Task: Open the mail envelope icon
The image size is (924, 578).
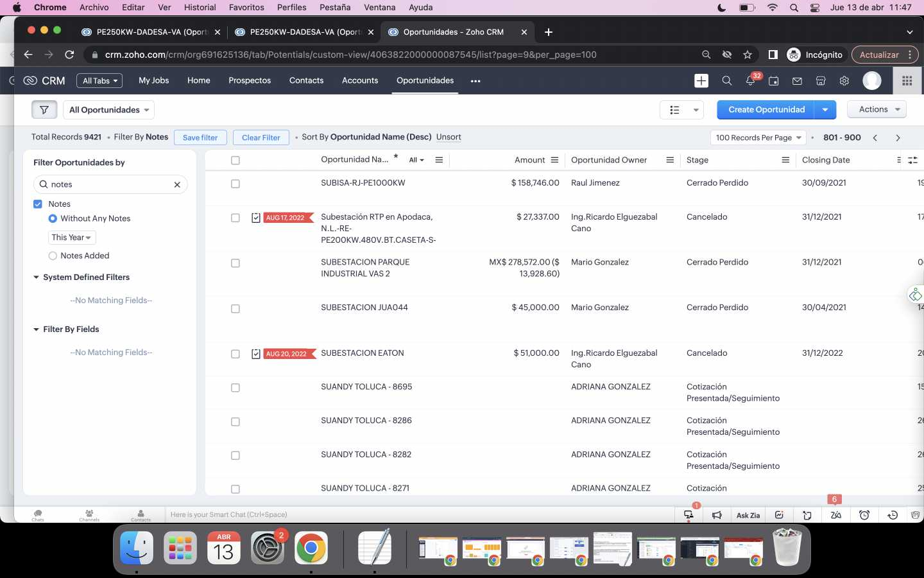Action: click(797, 81)
